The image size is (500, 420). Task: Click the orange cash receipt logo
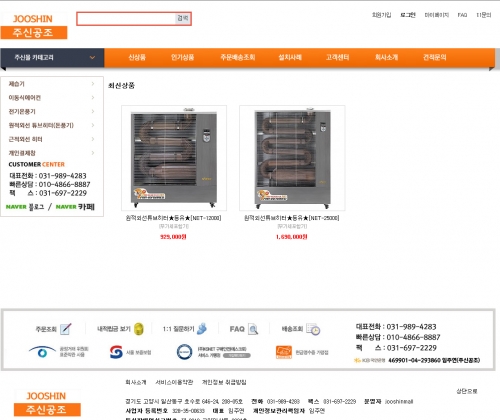[284, 352]
